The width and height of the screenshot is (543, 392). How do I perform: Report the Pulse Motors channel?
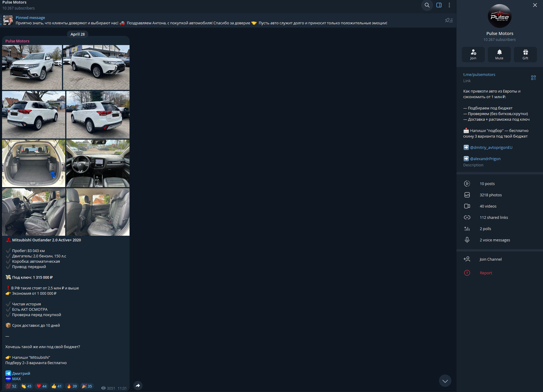[500, 273]
